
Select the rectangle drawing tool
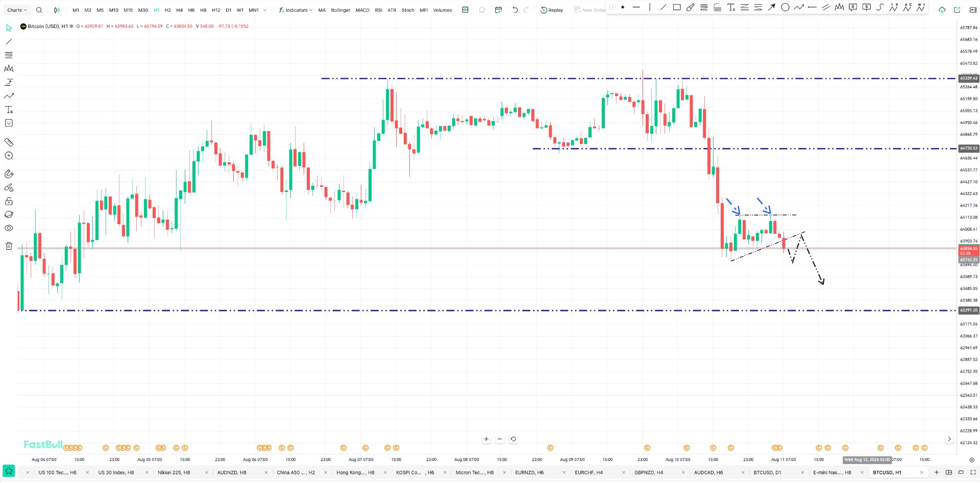(677, 7)
